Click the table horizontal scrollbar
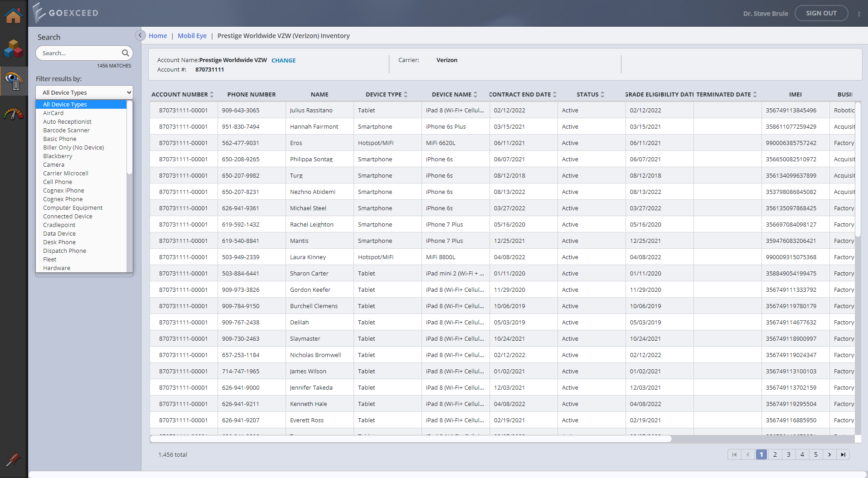This screenshot has width=868, height=478. click(411, 439)
